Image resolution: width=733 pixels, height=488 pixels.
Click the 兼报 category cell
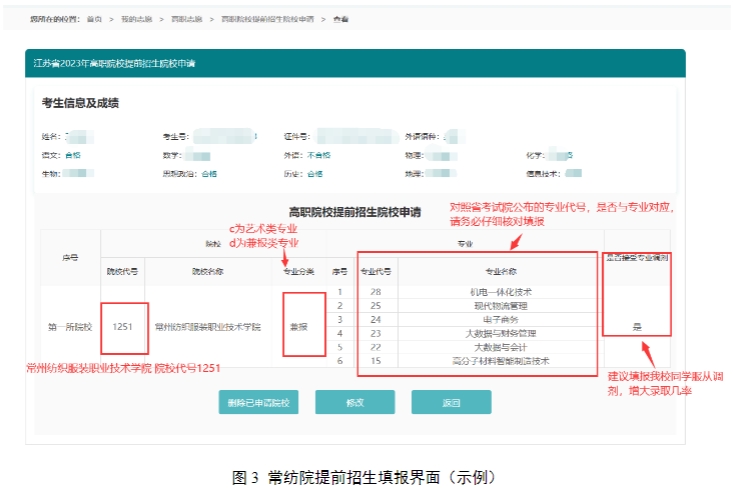point(299,327)
